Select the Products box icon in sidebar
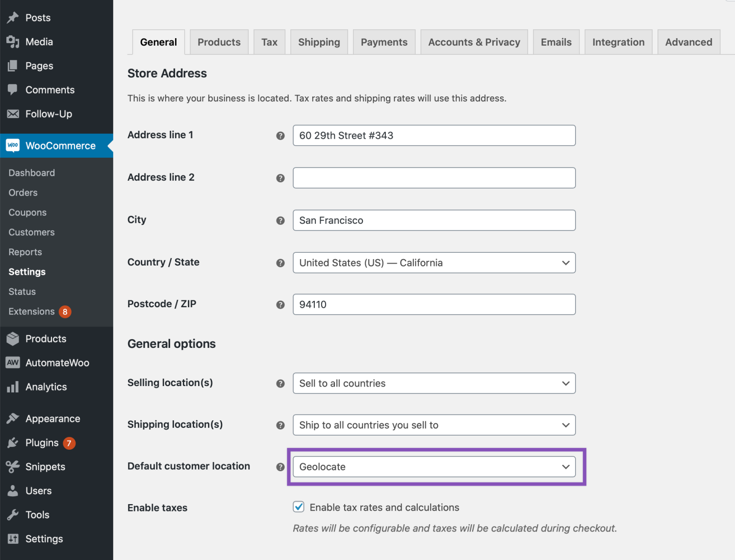Screen dimensions: 735x560 13,339
